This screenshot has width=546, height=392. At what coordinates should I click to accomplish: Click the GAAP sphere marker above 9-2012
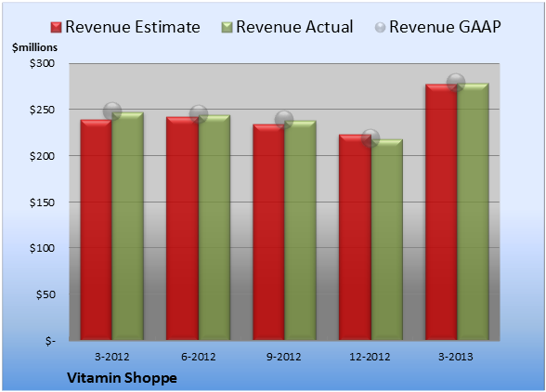284,120
